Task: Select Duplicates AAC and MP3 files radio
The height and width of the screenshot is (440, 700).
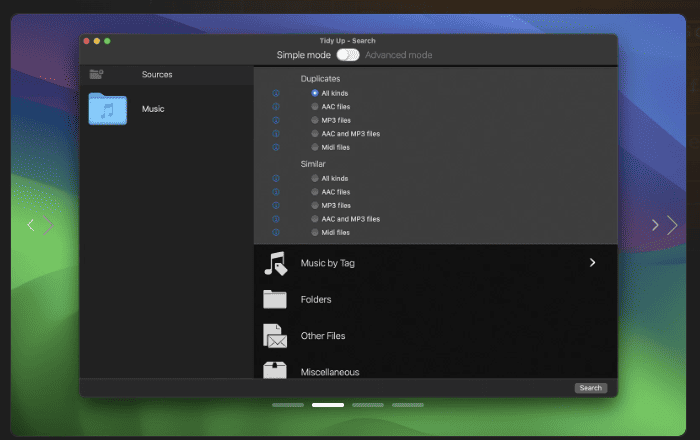Action: pos(315,133)
